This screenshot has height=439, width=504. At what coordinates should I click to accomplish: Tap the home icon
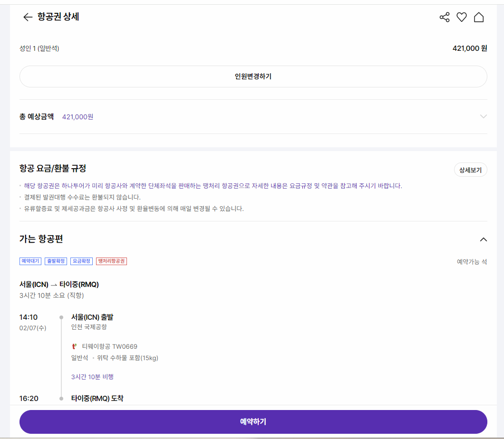pyautogui.click(x=479, y=17)
